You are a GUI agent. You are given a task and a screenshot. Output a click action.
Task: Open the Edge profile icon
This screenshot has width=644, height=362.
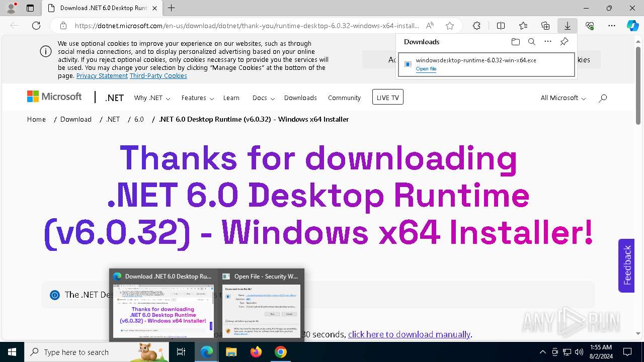[x=11, y=8]
